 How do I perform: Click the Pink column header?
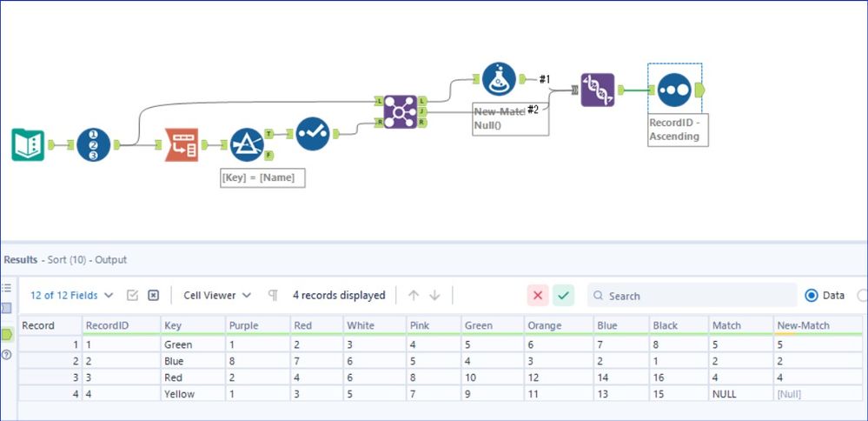point(434,325)
